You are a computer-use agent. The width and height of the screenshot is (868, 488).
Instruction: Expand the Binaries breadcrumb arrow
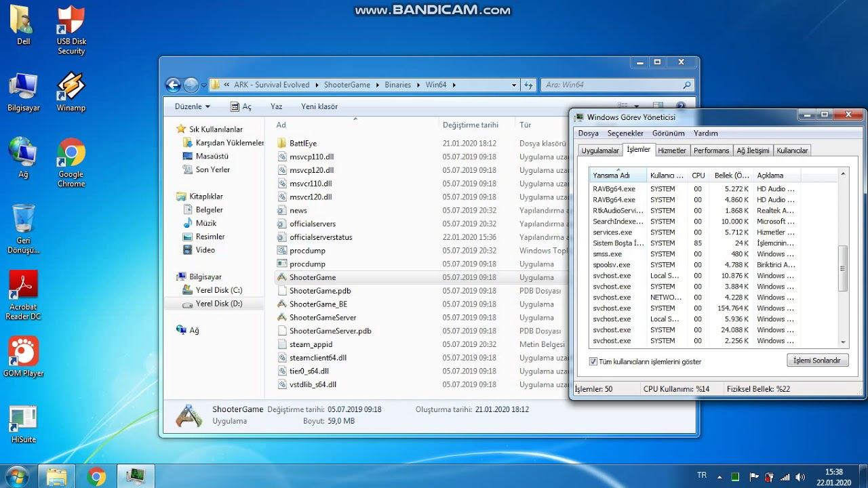pos(418,85)
